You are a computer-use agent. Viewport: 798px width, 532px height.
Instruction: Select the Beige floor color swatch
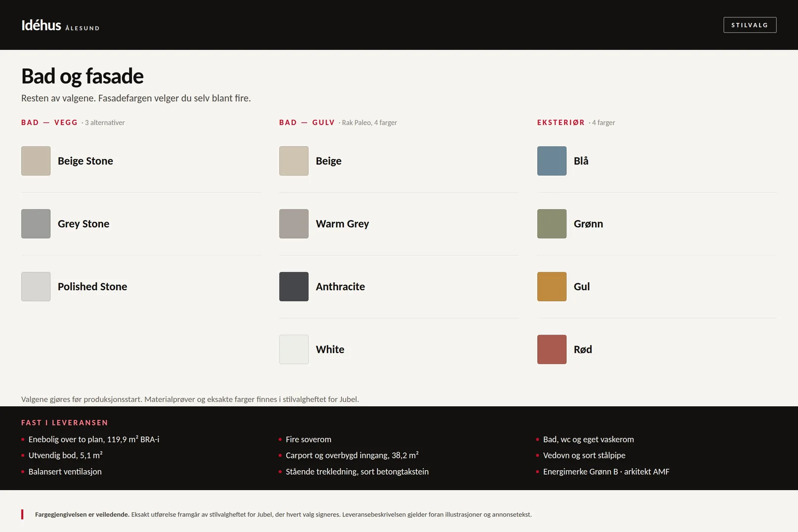click(294, 161)
